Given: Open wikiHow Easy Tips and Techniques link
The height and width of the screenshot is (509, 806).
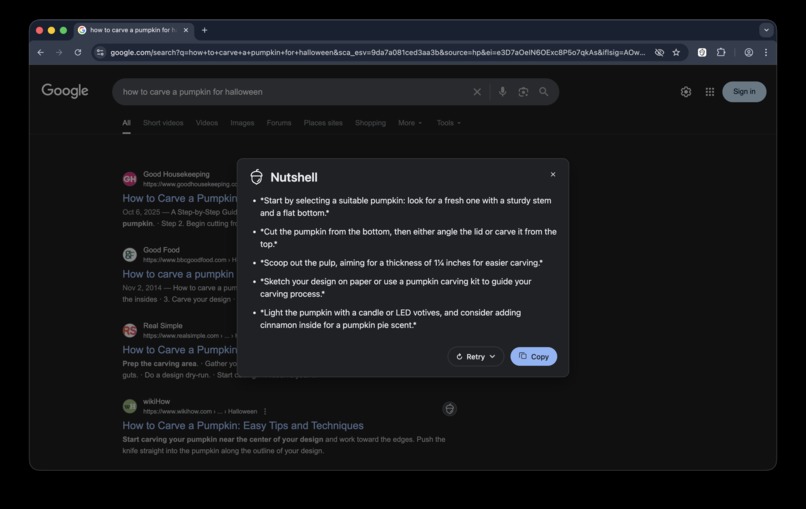Looking at the screenshot, I should click(x=243, y=425).
